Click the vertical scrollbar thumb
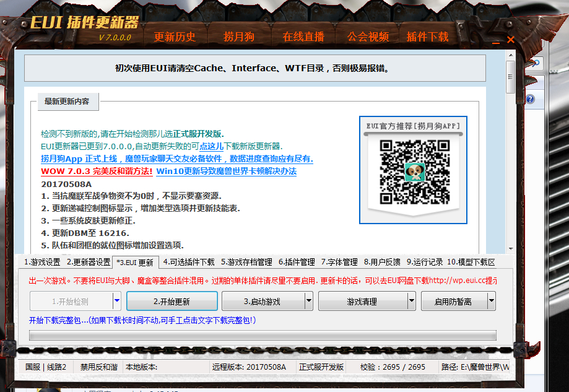 click(511, 77)
